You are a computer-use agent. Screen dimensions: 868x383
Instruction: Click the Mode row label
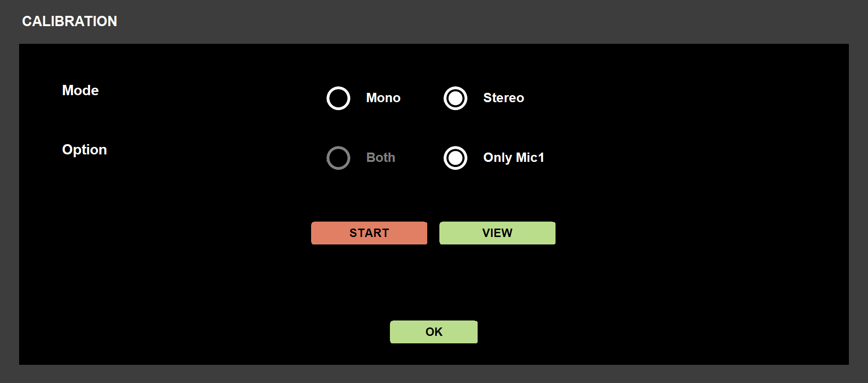point(80,91)
